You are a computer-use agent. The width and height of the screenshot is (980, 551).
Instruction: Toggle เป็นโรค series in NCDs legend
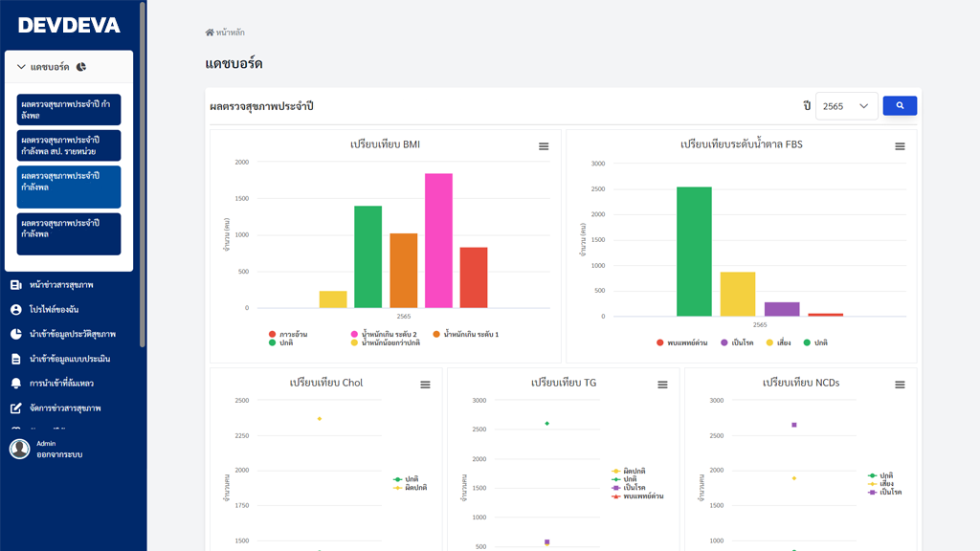885,492
